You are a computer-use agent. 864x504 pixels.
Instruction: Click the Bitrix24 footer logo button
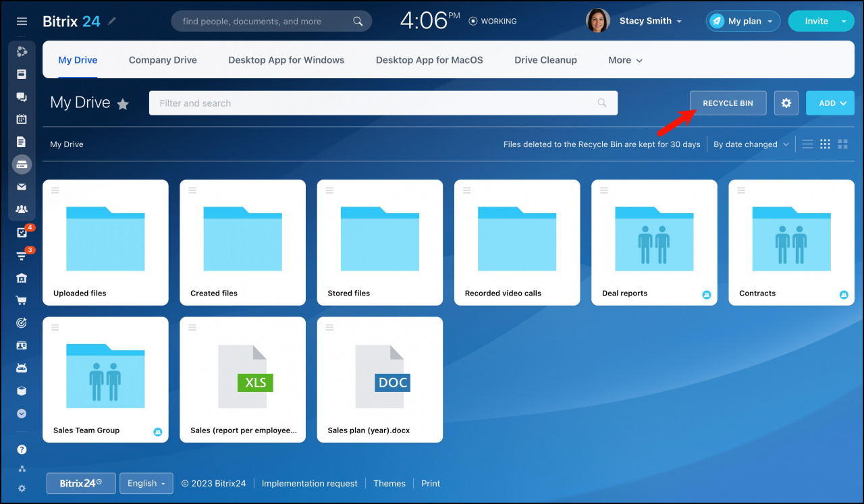tap(81, 483)
